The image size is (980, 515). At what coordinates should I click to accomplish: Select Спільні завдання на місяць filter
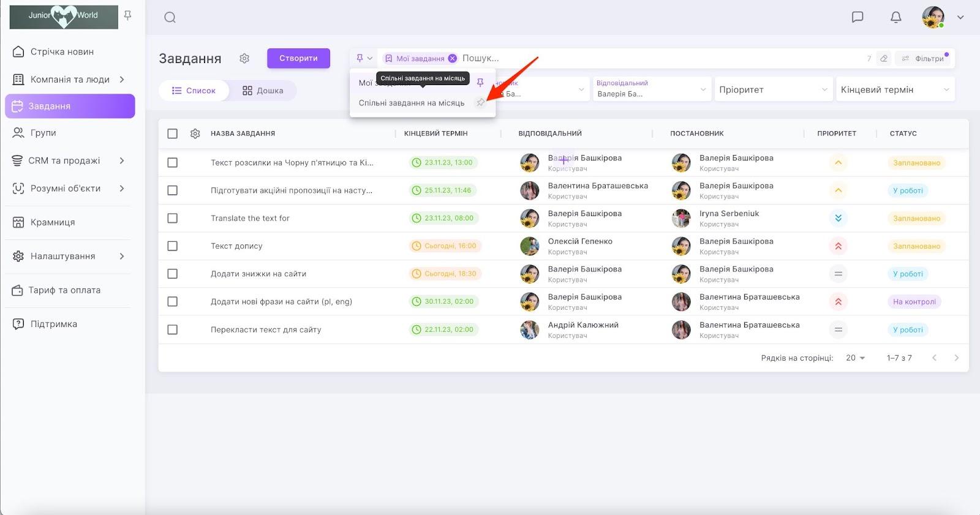pos(412,103)
